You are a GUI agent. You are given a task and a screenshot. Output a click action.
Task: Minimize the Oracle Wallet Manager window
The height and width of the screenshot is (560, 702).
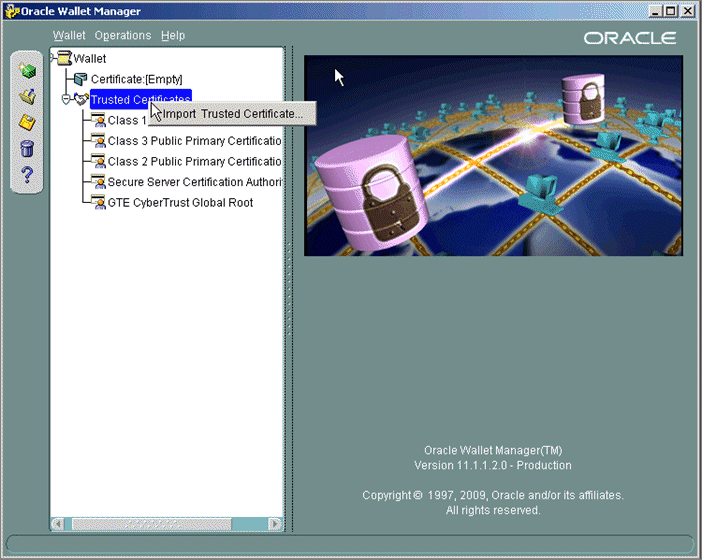(x=655, y=11)
